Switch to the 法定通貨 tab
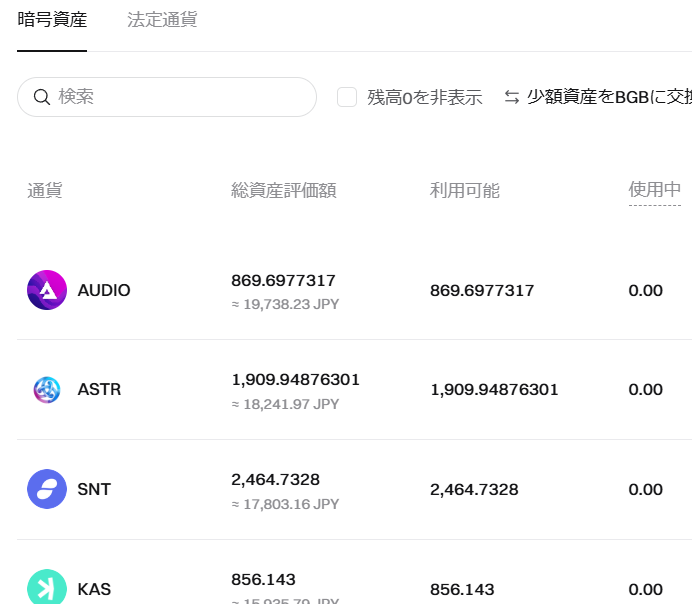 pos(162,20)
